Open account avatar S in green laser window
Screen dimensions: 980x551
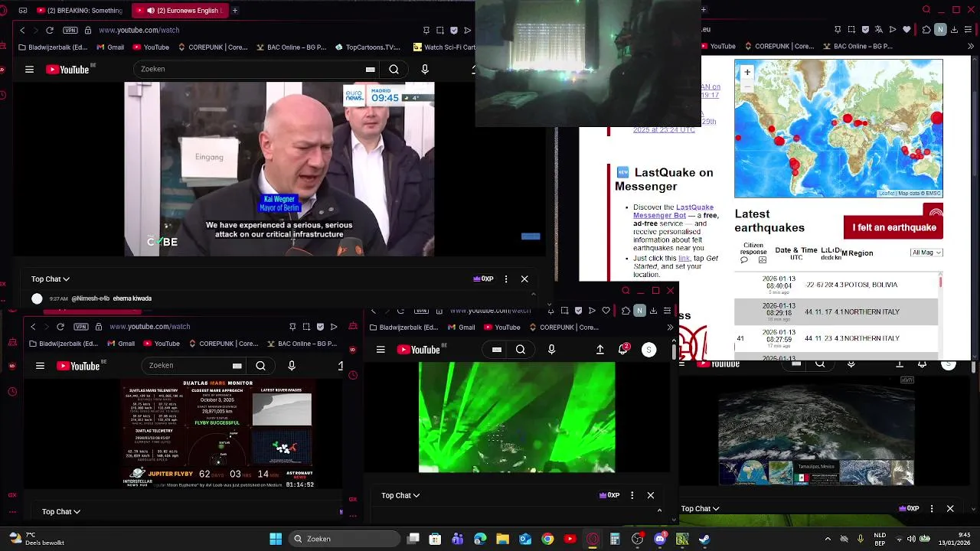[648, 350]
